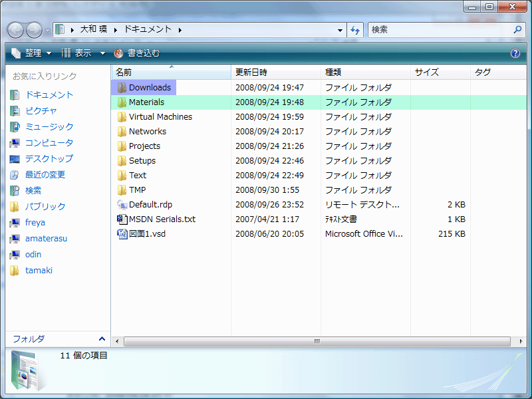
Task: Click the horizontal scrollbar thumb
Action: pos(317,341)
